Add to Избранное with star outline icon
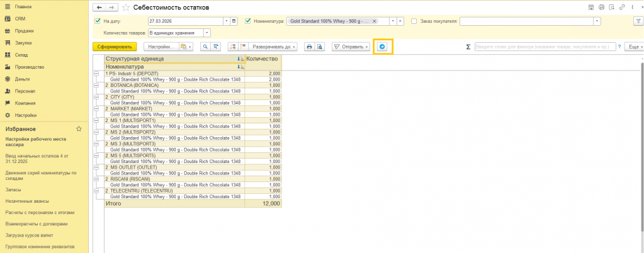 79,128
